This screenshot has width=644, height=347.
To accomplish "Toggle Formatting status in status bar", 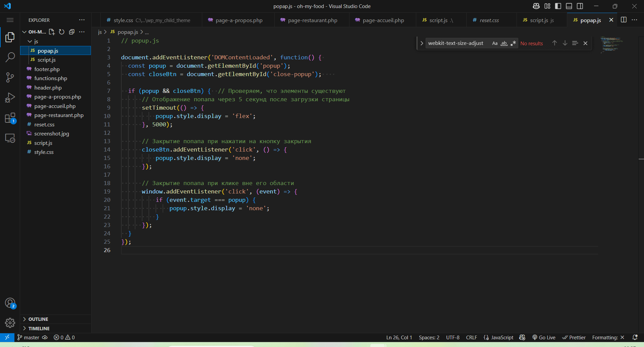I will (x=608, y=337).
